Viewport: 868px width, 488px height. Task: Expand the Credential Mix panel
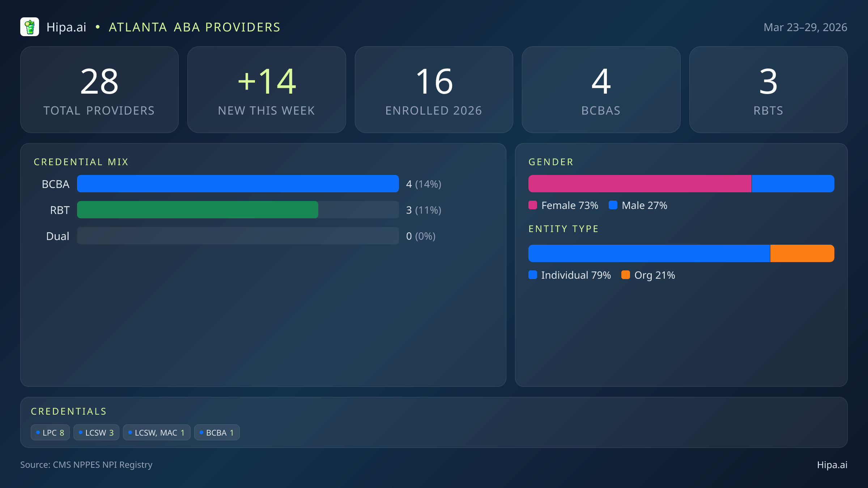pyautogui.click(x=81, y=162)
